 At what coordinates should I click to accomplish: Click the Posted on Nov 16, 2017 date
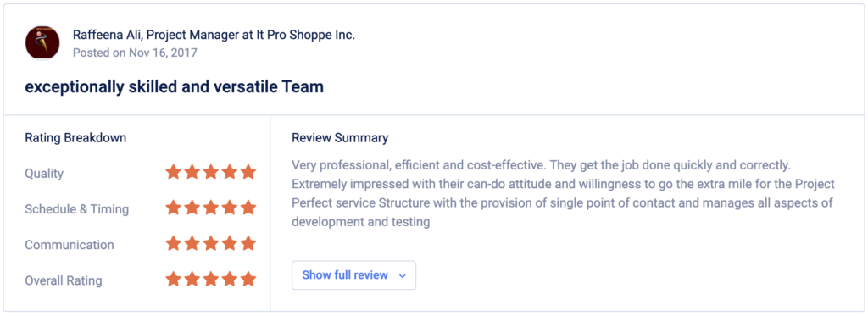pyautogui.click(x=135, y=53)
